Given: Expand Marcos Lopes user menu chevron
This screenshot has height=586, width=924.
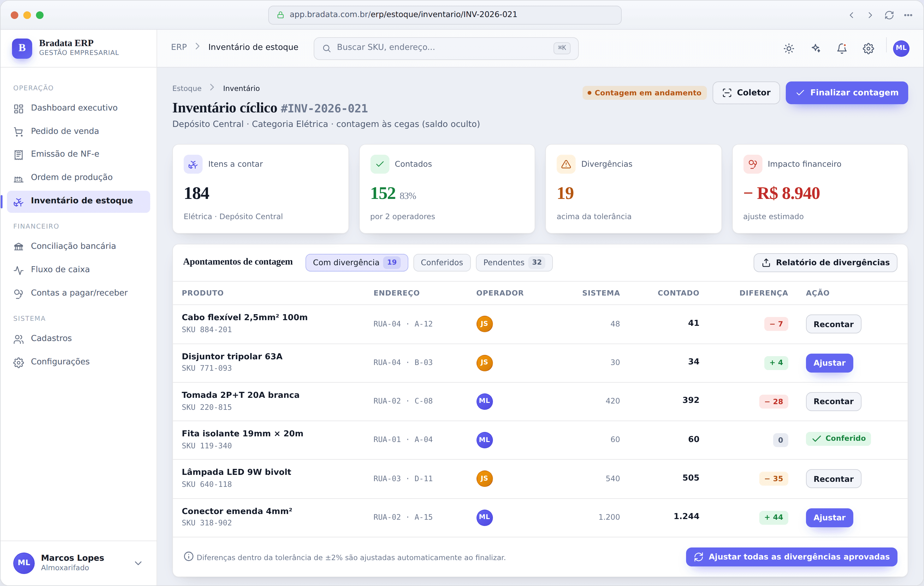Looking at the screenshot, I should [x=138, y=563].
